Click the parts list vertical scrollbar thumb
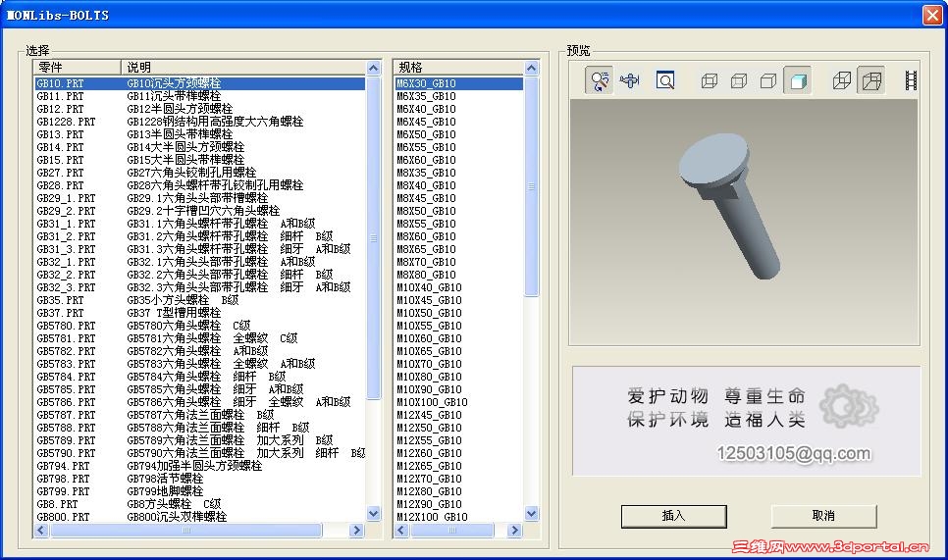Screen dimensions: 948x560 pos(373,237)
